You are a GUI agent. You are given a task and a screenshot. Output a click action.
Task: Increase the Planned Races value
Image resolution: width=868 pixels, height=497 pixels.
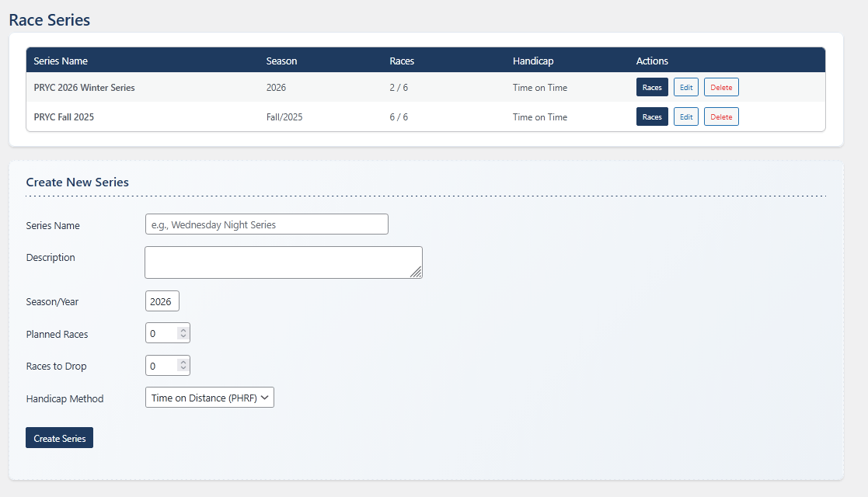point(183,329)
